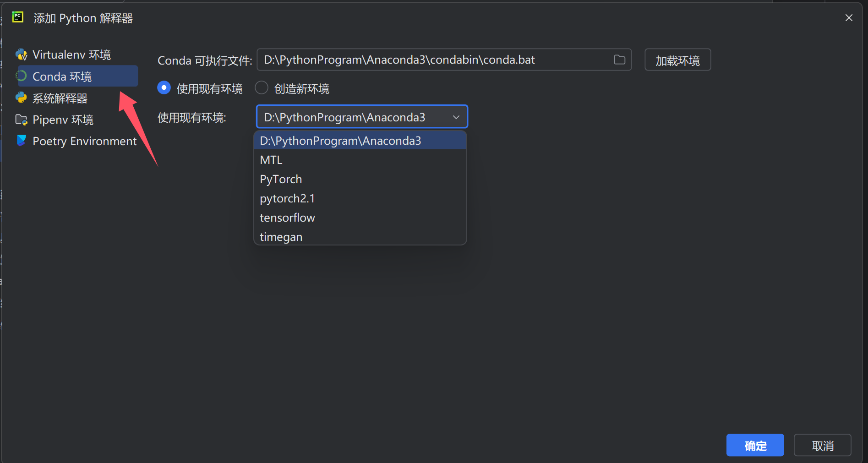The height and width of the screenshot is (463, 868).
Task: Pick the timegan environment from list
Action: click(x=360, y=237)
